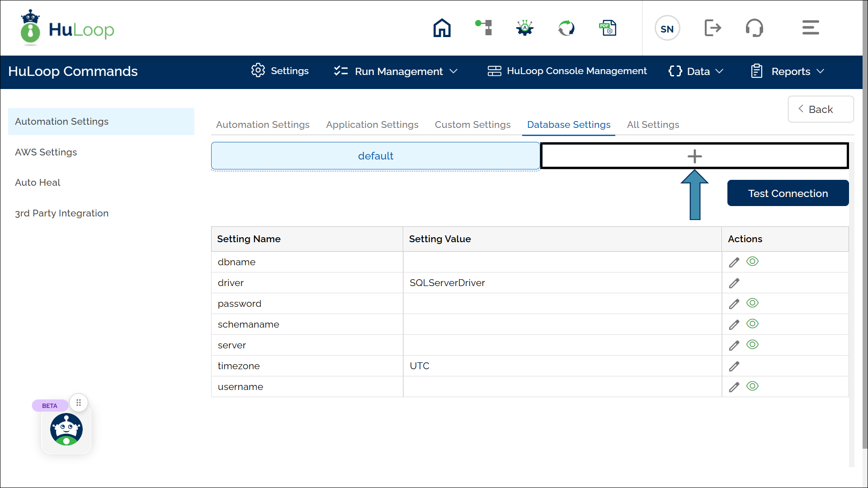Show the dbname value with eye icon
This screenshot has height=488, width=868.
[x=752, y=262]
